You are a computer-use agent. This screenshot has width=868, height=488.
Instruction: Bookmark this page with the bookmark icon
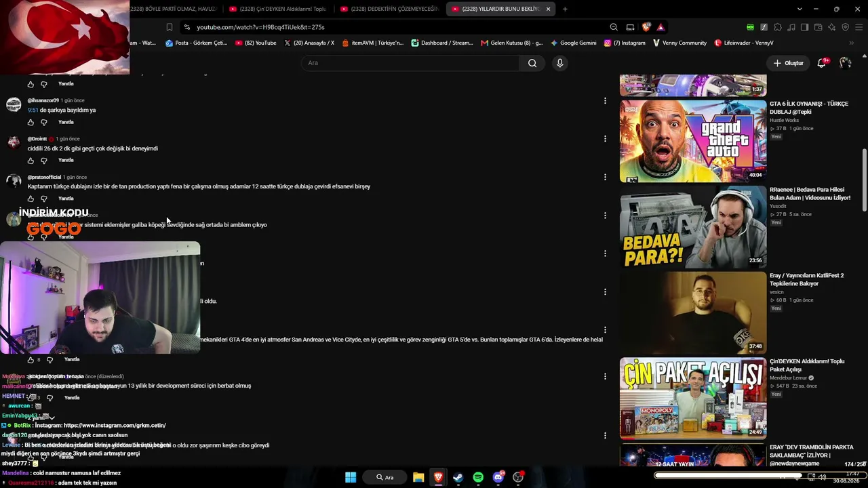170,27
